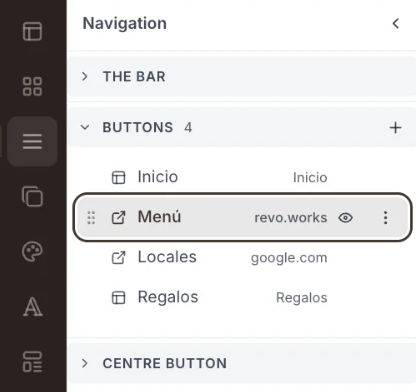
Task: Select the Locales button row
Action: pos(242,257)
